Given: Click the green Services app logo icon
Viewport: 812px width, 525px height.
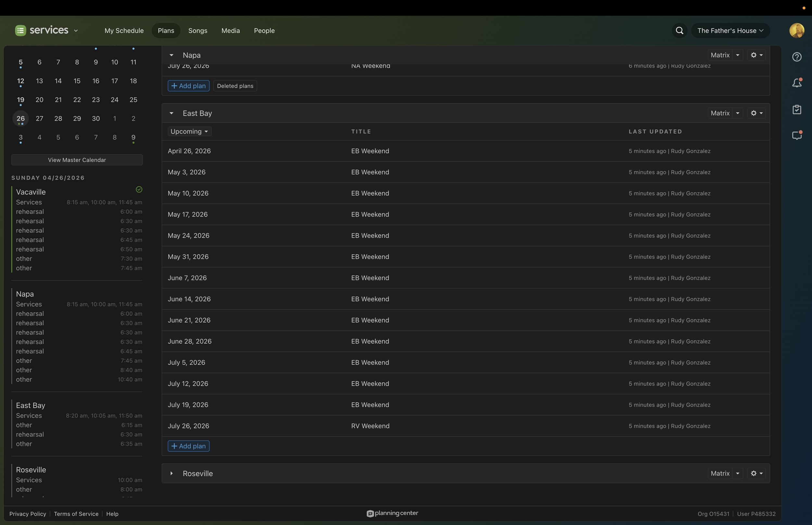Looking at the screenshot, I should click(x=20, y=31).
